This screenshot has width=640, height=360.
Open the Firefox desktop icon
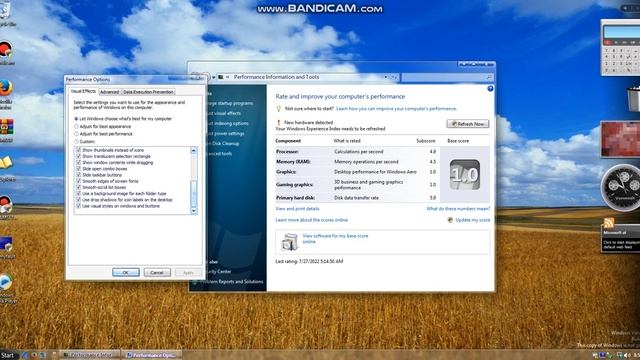coord(5,88)
